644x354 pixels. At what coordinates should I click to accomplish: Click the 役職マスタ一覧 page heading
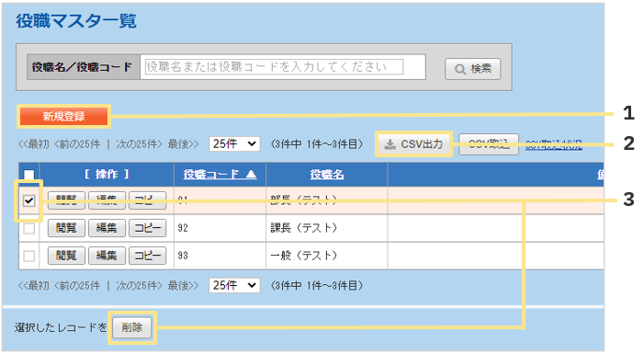coord(76,21)
